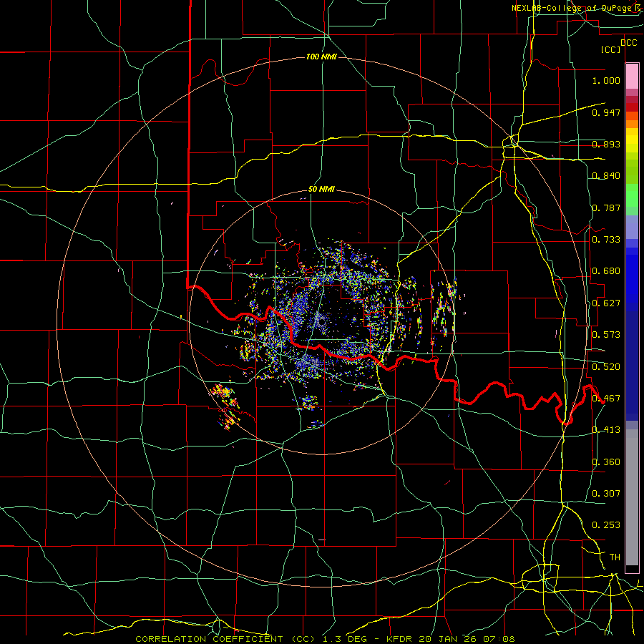Click the KFDR station identifier

401,639
